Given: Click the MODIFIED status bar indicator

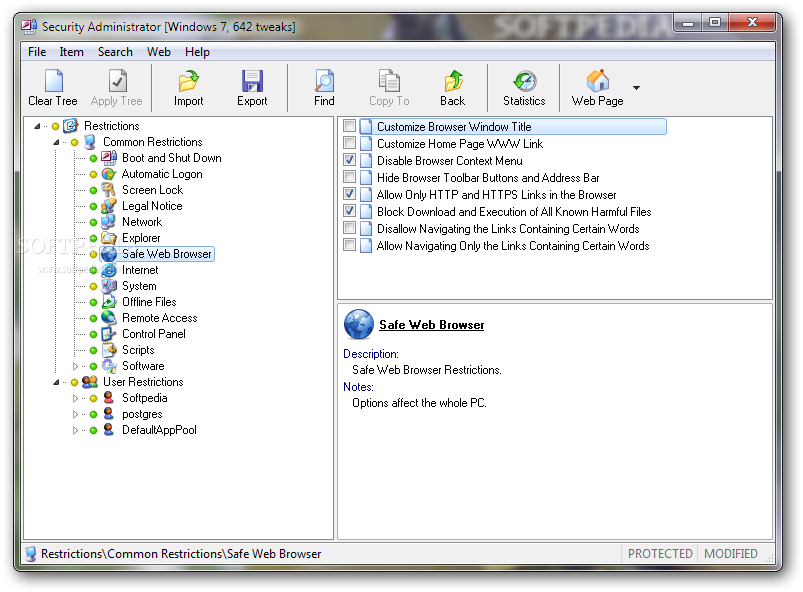Looking at the screenshot, I should click(x=731, y=554).
